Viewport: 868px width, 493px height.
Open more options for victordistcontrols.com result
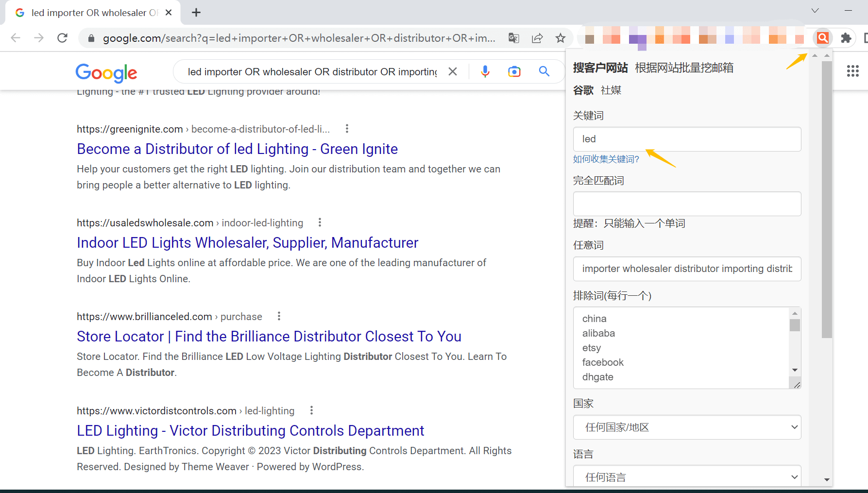coord(311,410)
